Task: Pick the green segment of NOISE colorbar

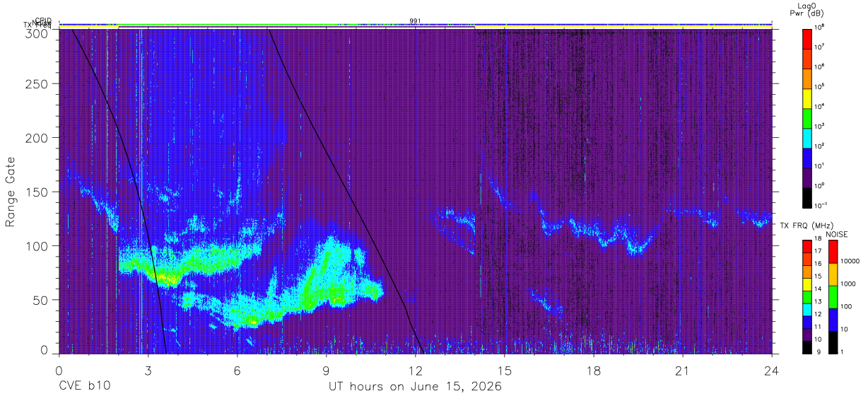Action: (x=832, y=296)
